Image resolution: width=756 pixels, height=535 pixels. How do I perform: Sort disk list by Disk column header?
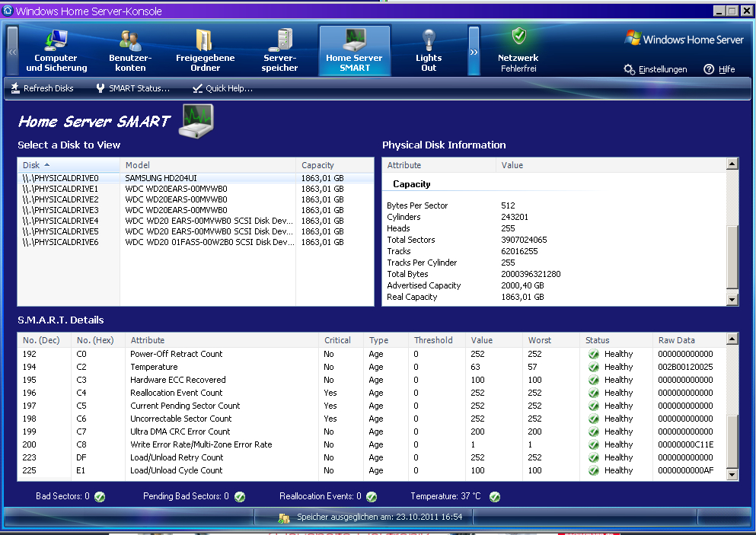(x=69, y=165)
